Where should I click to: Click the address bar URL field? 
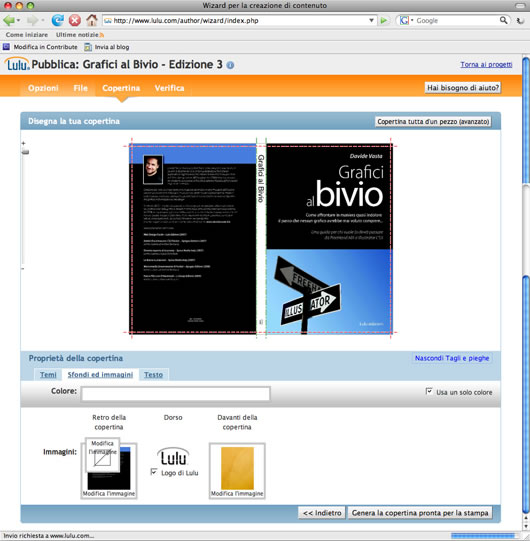pyautogui.click(x=240, y=21)
